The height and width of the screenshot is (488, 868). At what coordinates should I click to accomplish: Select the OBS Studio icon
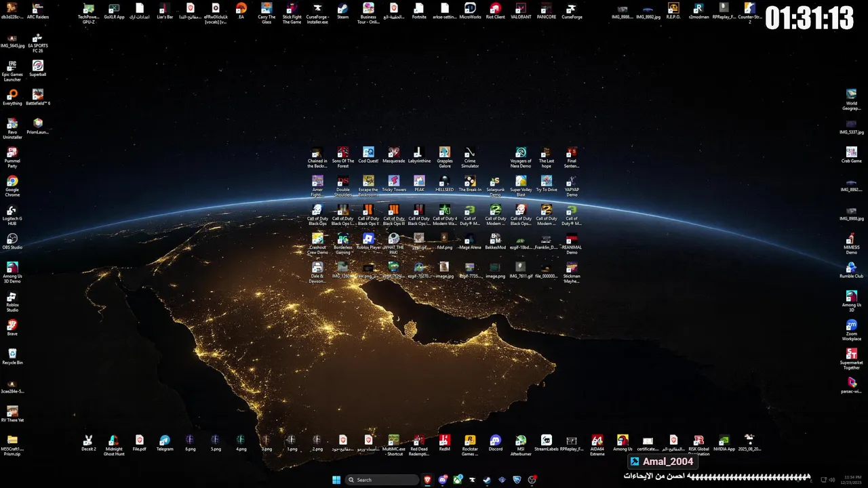click(12, 241)
